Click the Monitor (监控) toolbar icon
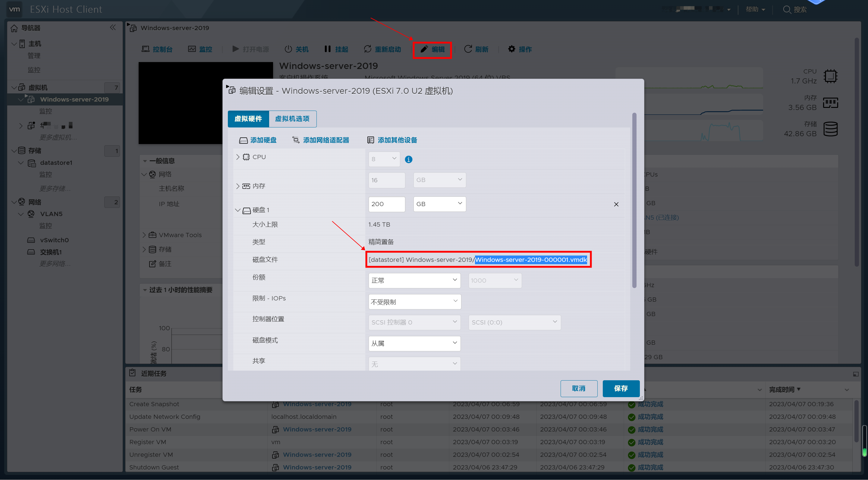The width and height of the screenshot is (868, 480). [192, 49]
